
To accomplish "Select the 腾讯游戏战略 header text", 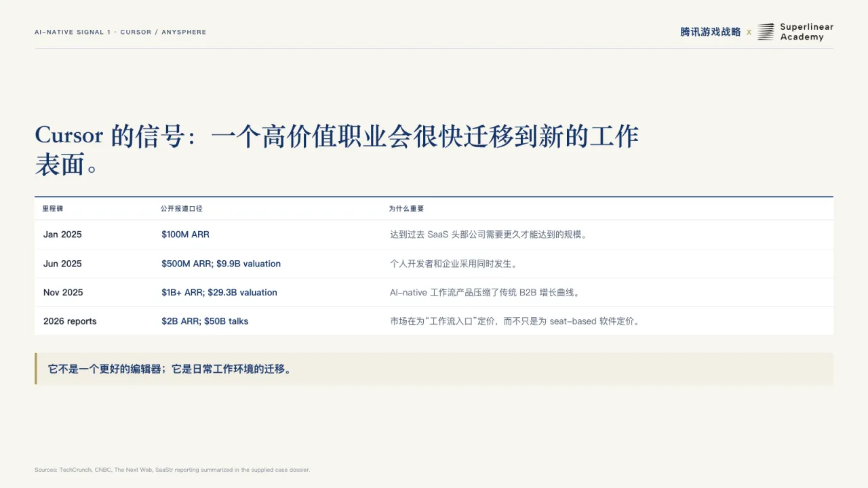I will pyautogui.click(x=710, y=32).
